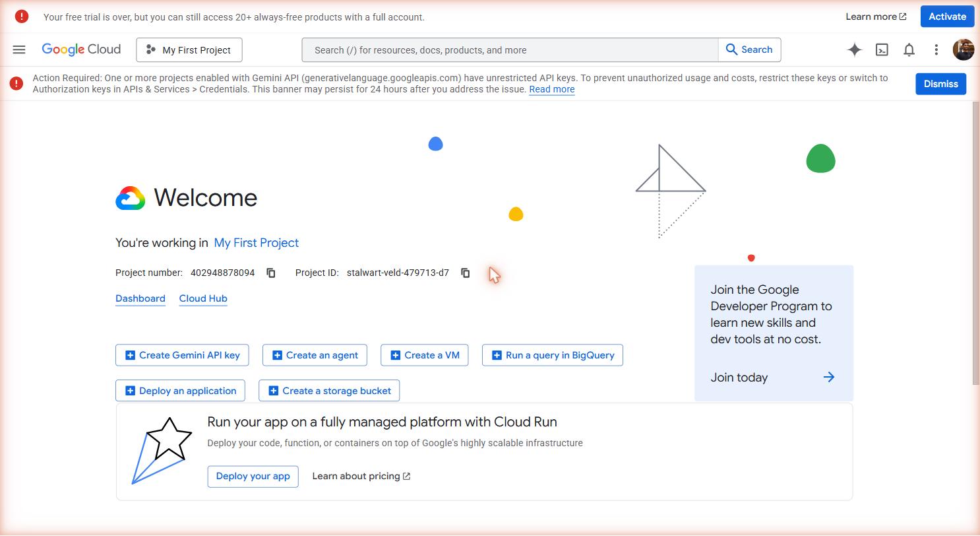The image size is (980, 536).
Task: Open Learn about pricing link
Action: coord(361,476)
